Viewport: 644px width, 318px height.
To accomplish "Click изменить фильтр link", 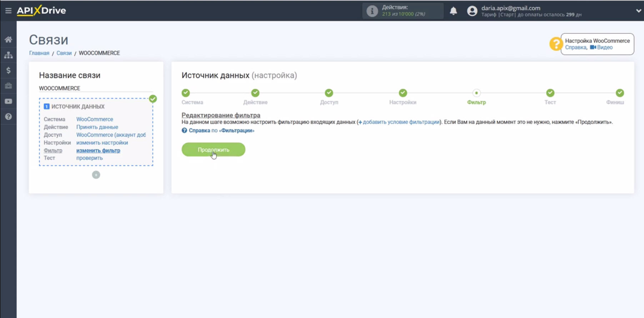I will tap(98, 150).
